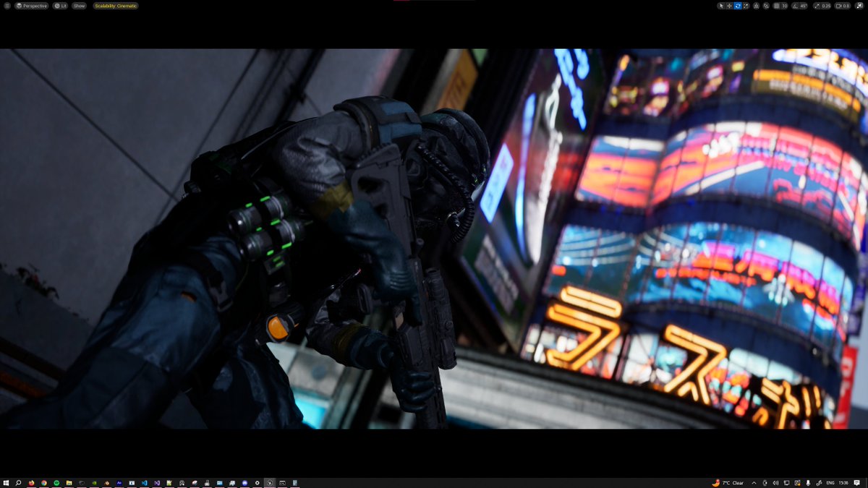Activate the Select objects mode tool

(x=721, y=6)
